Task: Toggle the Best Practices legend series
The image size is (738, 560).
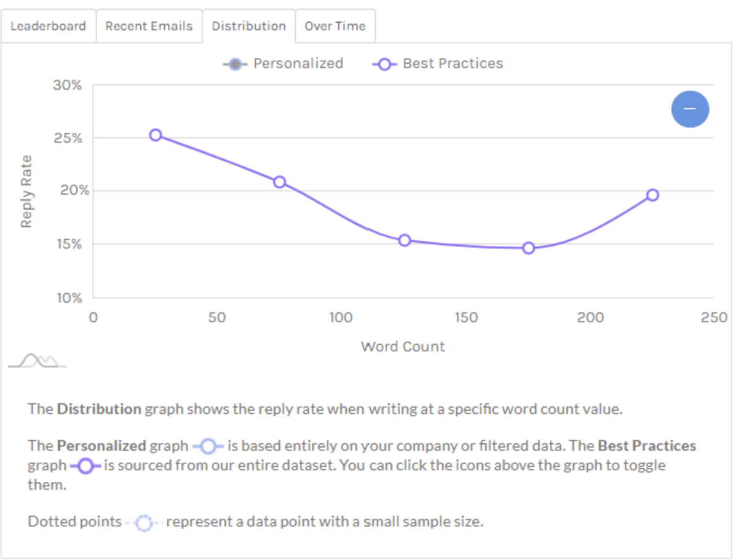Action: tap(438, 63)
